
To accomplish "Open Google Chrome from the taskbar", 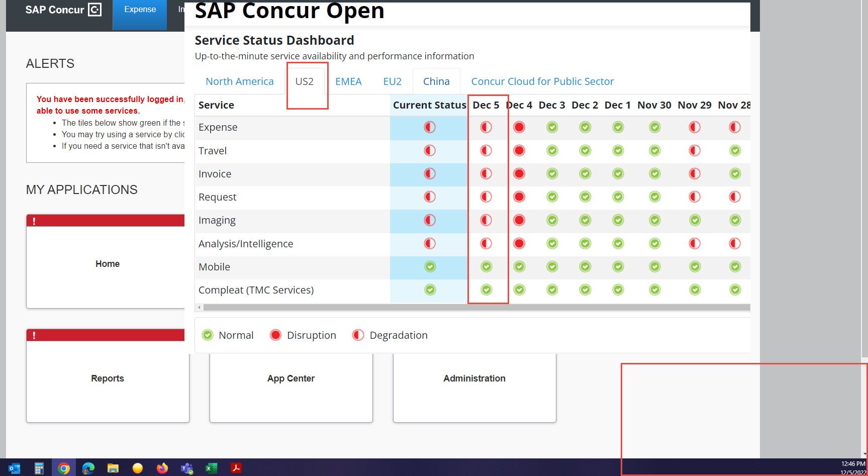I will pos(64,468).
